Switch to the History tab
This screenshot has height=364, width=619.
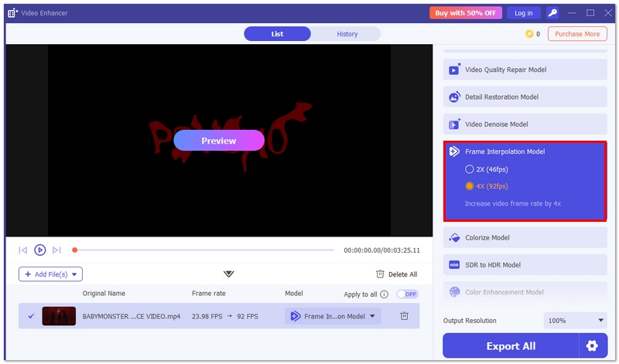click(347, 34)
